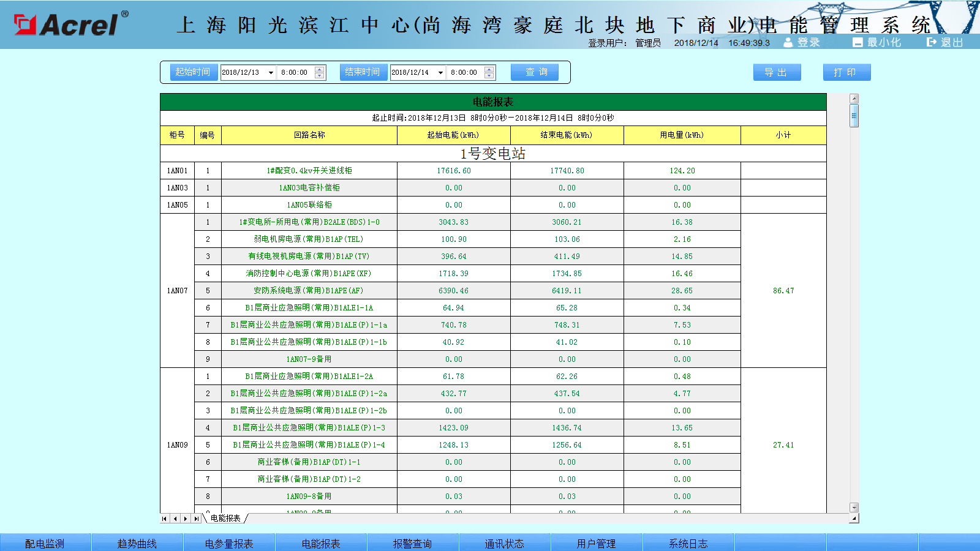This screenshot has width=980, height=551.
Task: Open 趋势曲线 from bottom navigation
Action: coord(137,543)
